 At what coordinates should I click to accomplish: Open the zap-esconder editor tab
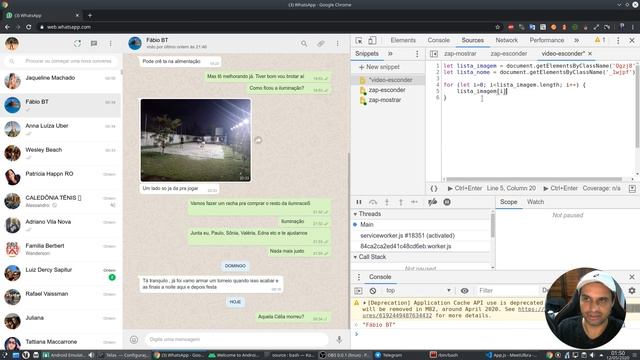(x=509, y=53)
